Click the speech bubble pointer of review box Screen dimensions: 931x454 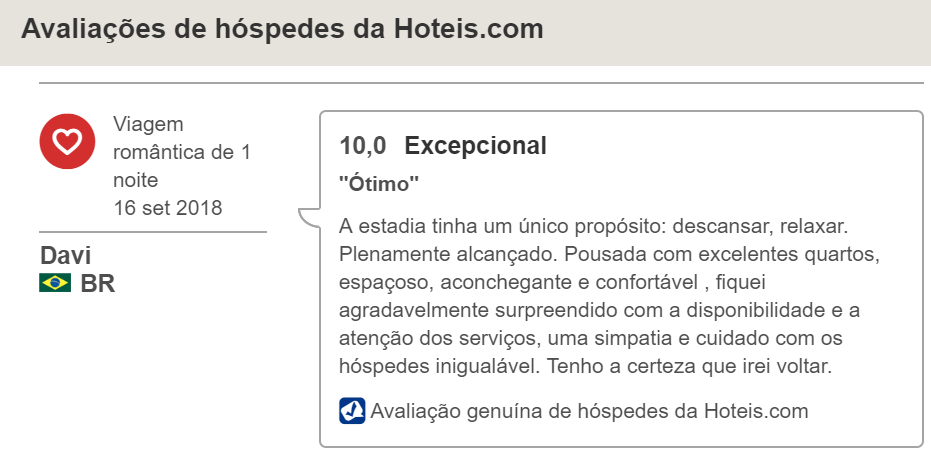click(309, 217)
